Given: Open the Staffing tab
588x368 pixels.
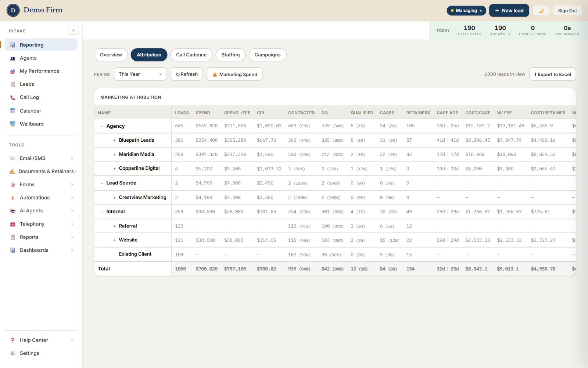Looking at the screenshot, I should pyautogui.click(x=230, y=55).
